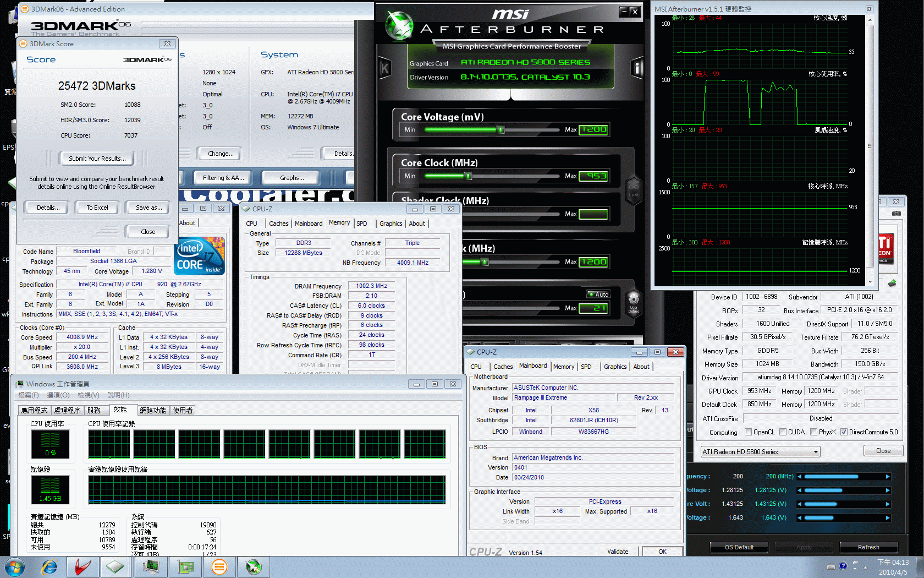Image resolution: width=924 pixels, height=578 pixels.
Task: Open the About tab in the memory CPU-Z window
Action: [417, 223]
